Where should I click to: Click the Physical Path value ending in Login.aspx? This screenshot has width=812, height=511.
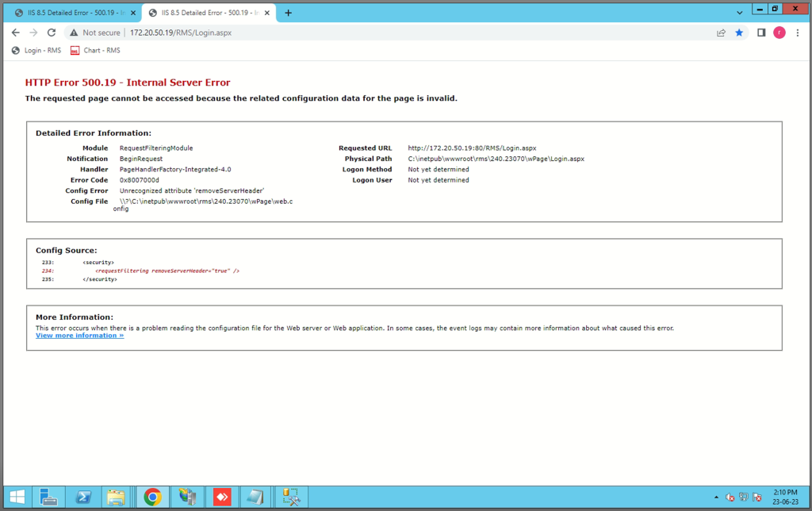coord(496,159)
